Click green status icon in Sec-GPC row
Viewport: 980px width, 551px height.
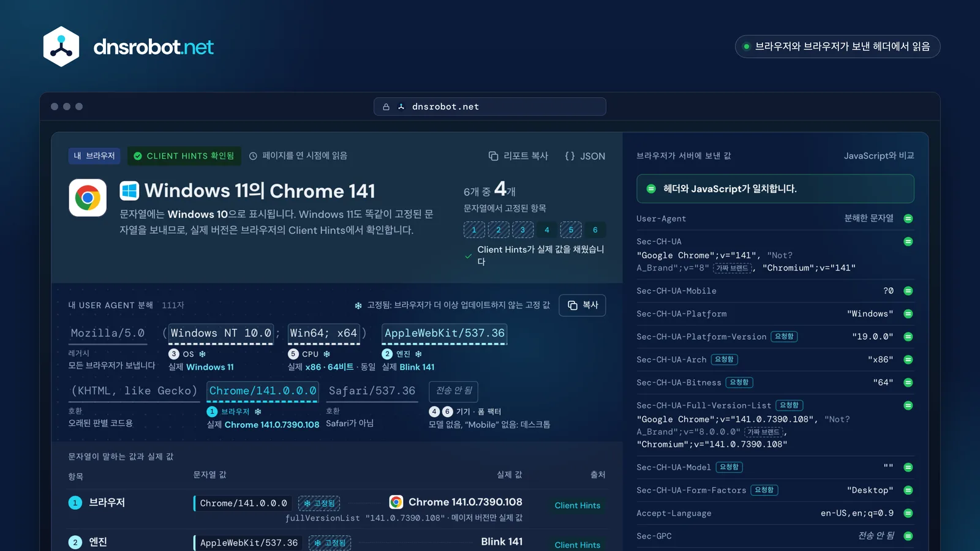(908, 536)
